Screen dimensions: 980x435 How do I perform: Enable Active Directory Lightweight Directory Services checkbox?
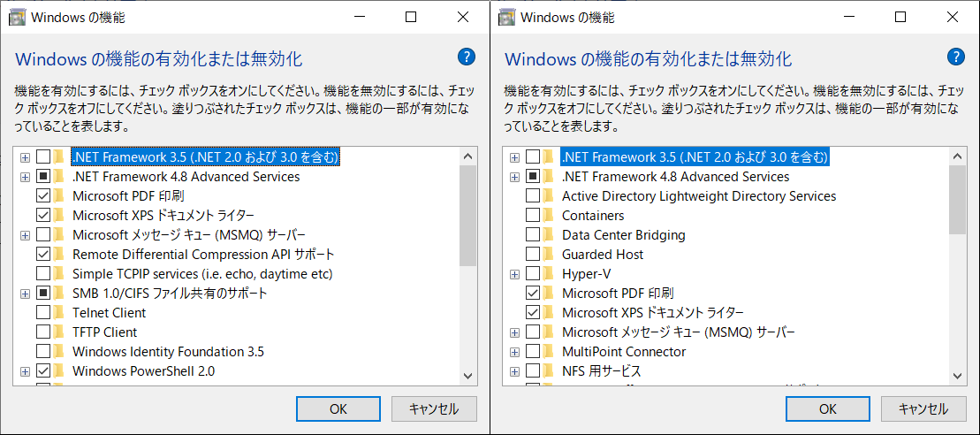tap(533, 196)
